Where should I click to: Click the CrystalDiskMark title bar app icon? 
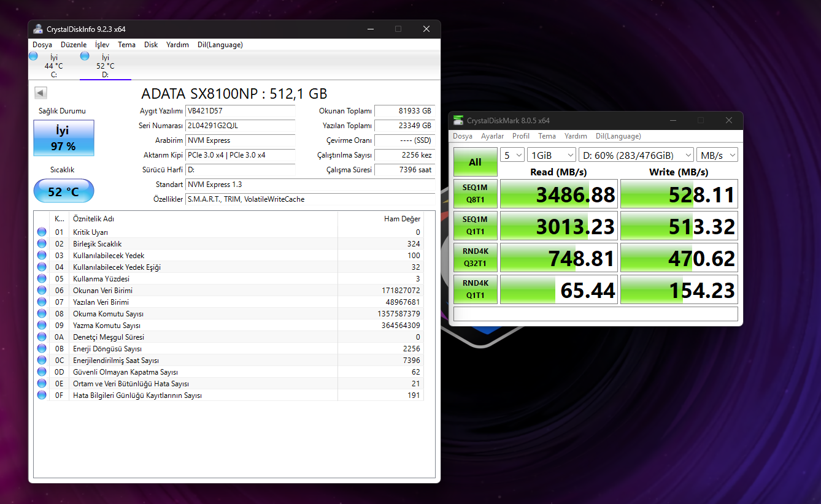point(458,120)
